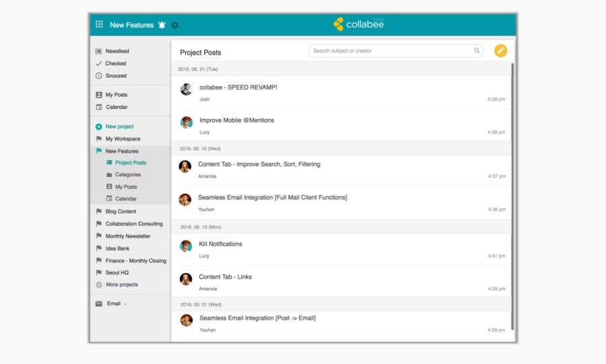Click Seoul HQ flag icon
The width and height of the screenshot is (606, 364).
click(x=98, y=272)
